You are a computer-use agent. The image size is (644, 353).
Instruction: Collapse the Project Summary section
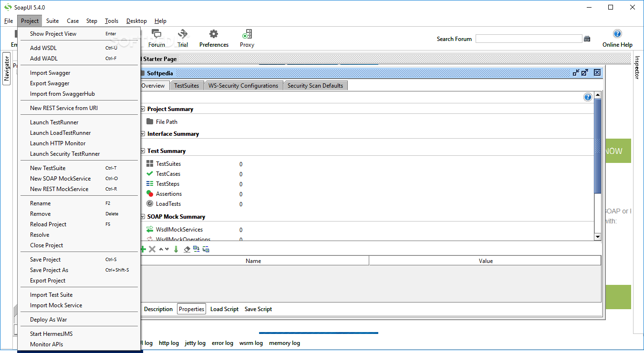[x=142, y=109]
